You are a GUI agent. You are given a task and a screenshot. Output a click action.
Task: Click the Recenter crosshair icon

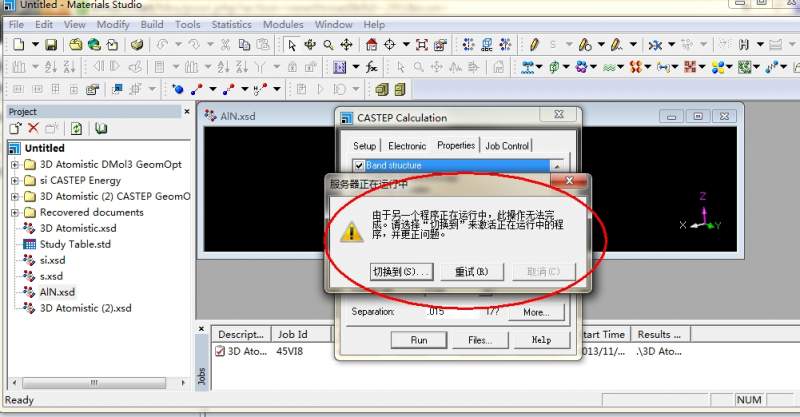pos(390,45)
